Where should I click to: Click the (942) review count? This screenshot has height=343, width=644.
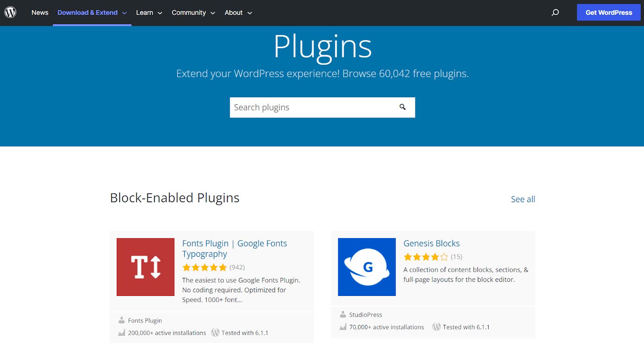pos(237,267)
